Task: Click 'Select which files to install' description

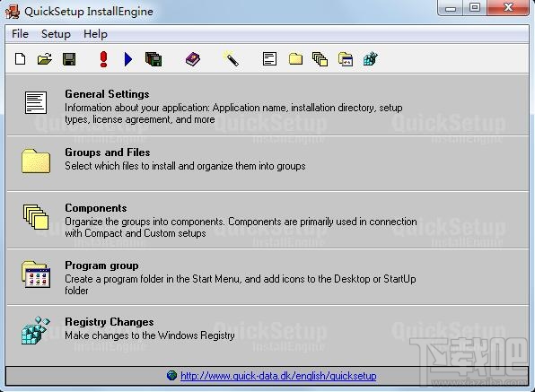Action: [x=185, y=166]
